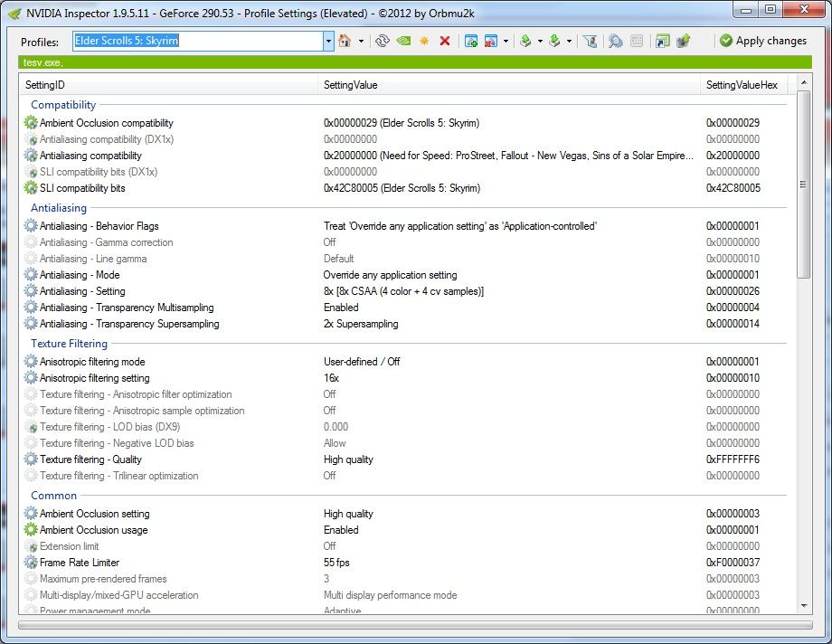Delete the current profile with red X
The width and height of the screenshot is (832, 644).
tap(445, 41)
